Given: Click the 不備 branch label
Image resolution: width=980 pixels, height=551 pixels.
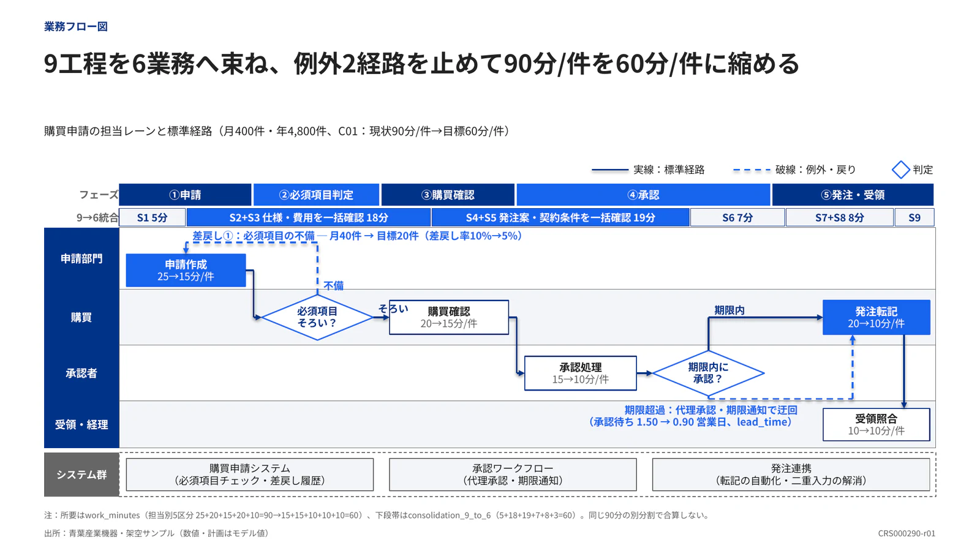Looking at the screenshot, I should tap(334, 286).
